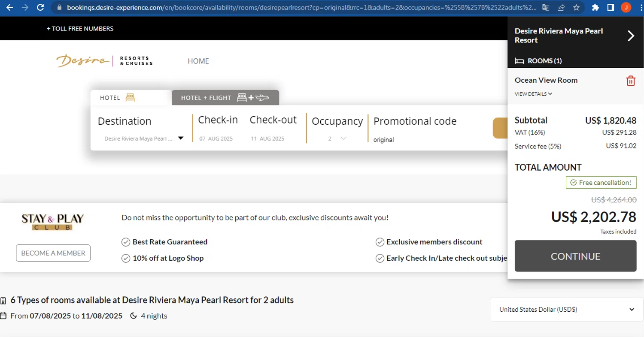Image resolution: width=644 pixels, height=337 pixels.
Task: Select the HOTEL tab
Action: click(x=131, y=98)
